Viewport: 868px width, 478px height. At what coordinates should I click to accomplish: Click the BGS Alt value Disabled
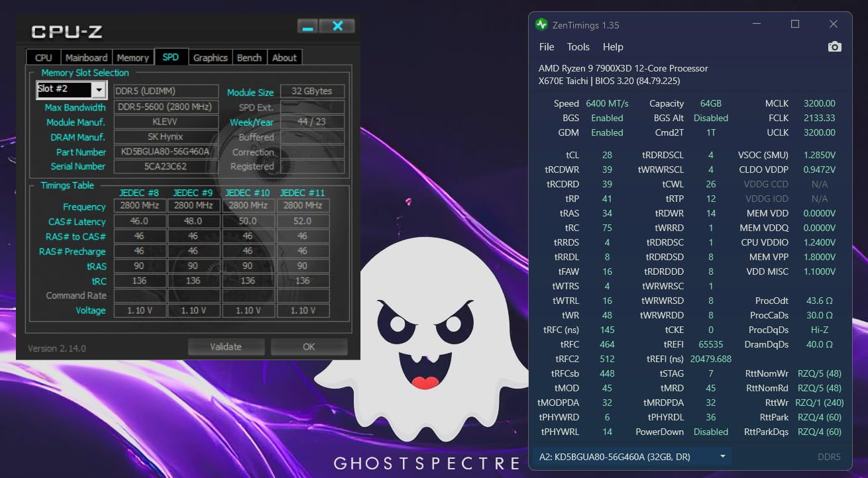710,118
